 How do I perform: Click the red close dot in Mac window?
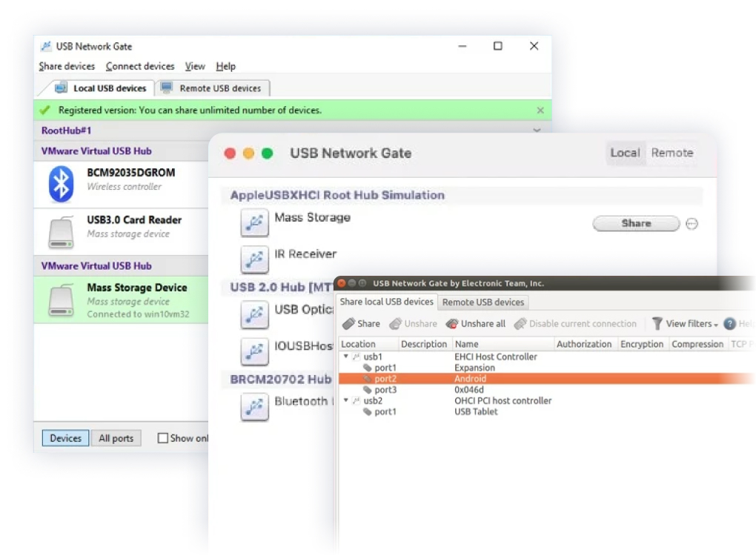point(230,153)
